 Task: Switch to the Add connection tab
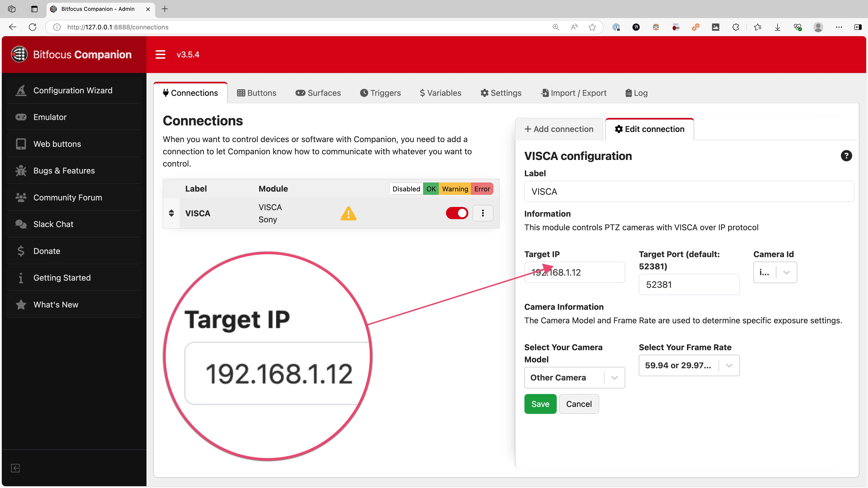[559, 129]
